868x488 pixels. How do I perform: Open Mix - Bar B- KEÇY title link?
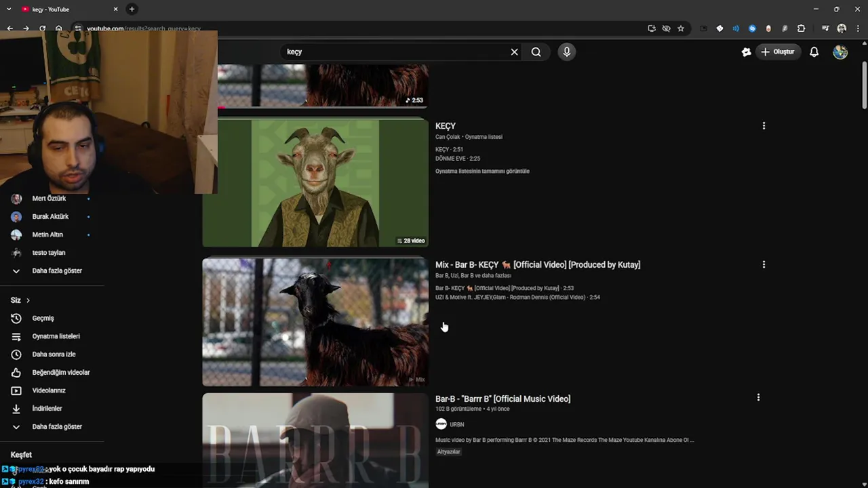coord(538,264)
